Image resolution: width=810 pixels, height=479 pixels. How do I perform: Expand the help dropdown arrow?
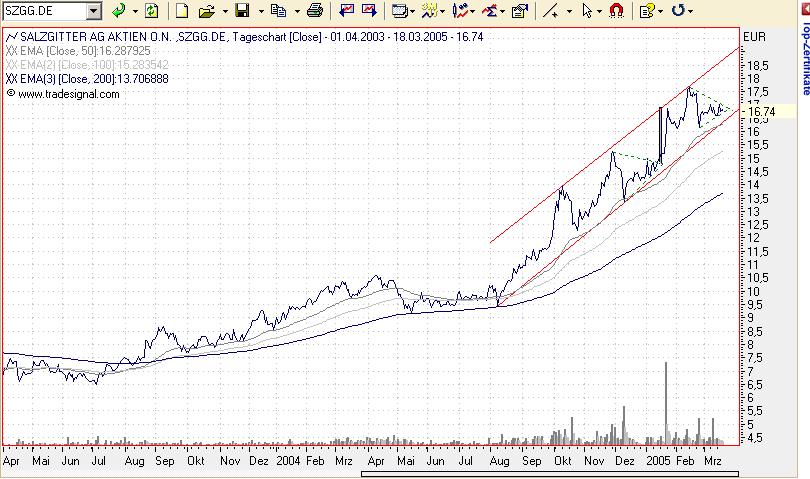coord(661,11)
